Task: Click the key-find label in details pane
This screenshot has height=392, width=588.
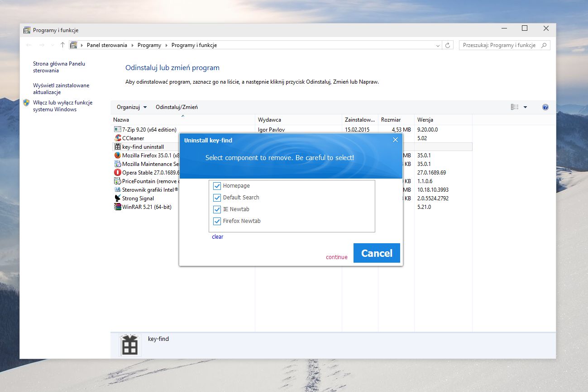Action: click(158, 339)
